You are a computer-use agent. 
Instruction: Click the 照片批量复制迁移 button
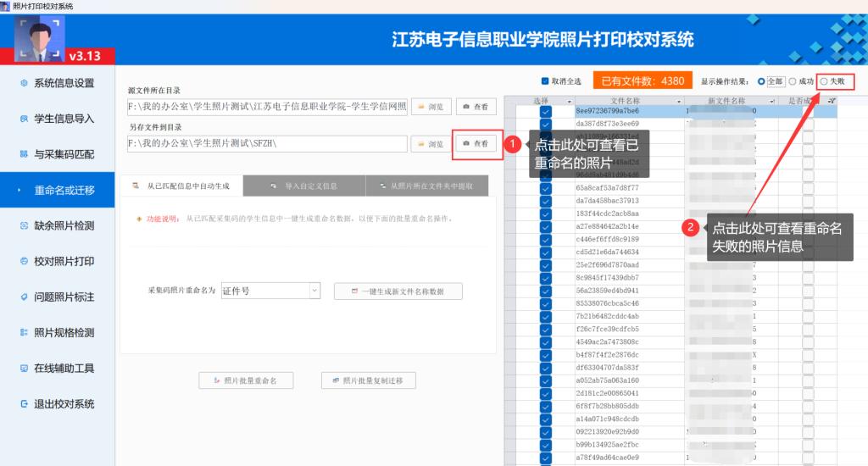(x=368, y=380)
